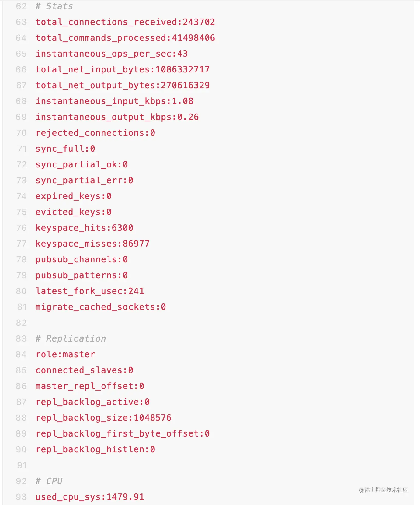The height and width of the screenshot is (505, 420).
Task: Click on instantaneous_ops_per_sec:43 text
Action: click(112, 54)
